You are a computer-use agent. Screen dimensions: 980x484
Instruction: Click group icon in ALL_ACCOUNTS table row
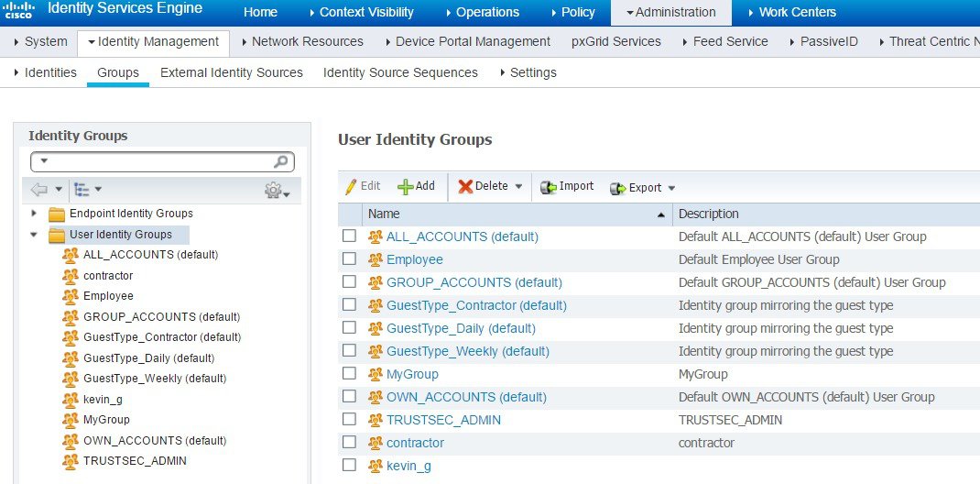click(x=375, y=237)
